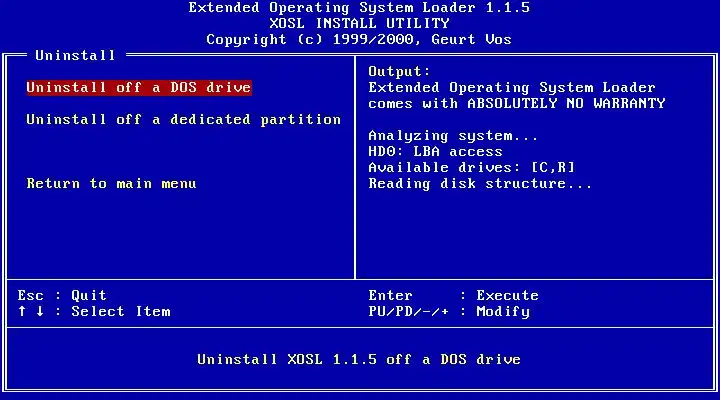Screen dimensions: 720x400
Task: Select 'Uninstall off a DOS drive' option
Action: click(x=139, y=87)
